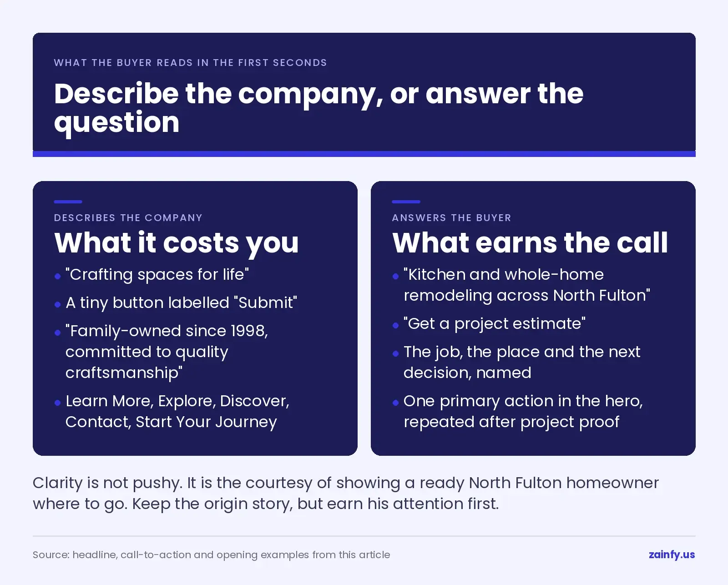Viewport: 728px width, 585px height.
Task: Click the bullet dot beside 'The job, the place'
Action: tap(395, 353)
